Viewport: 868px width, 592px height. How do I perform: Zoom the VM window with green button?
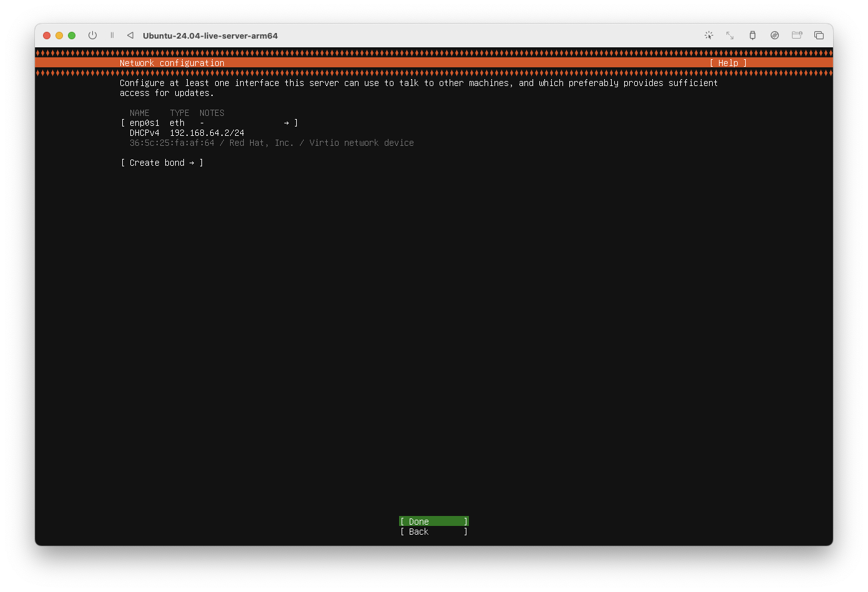72,36
